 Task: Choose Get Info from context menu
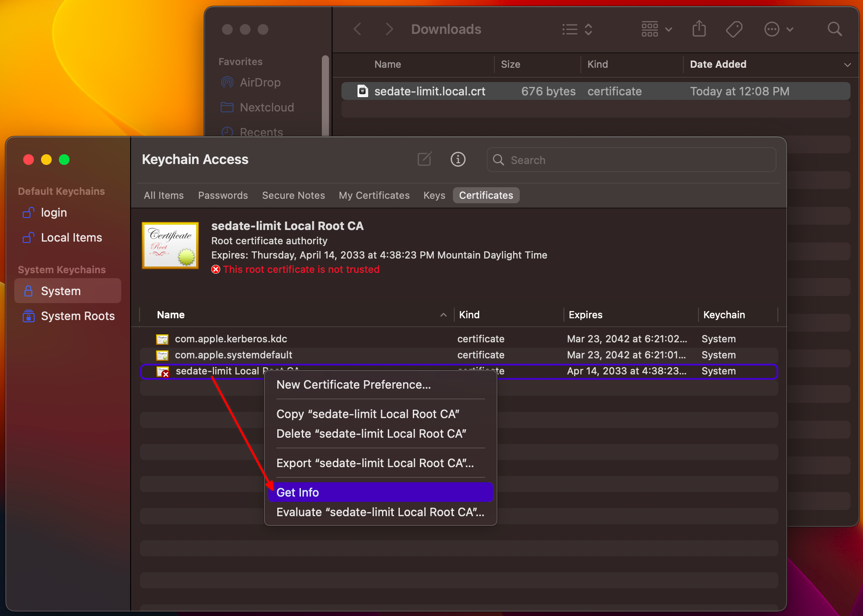(298, 493)
